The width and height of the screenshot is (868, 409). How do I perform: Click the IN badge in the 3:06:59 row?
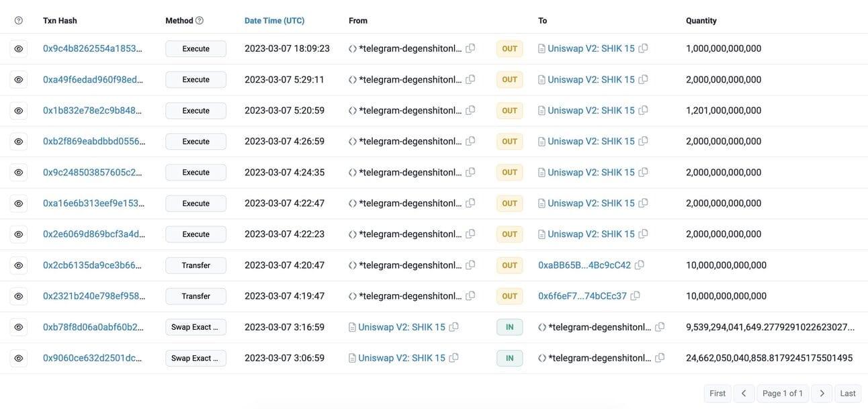510,358
